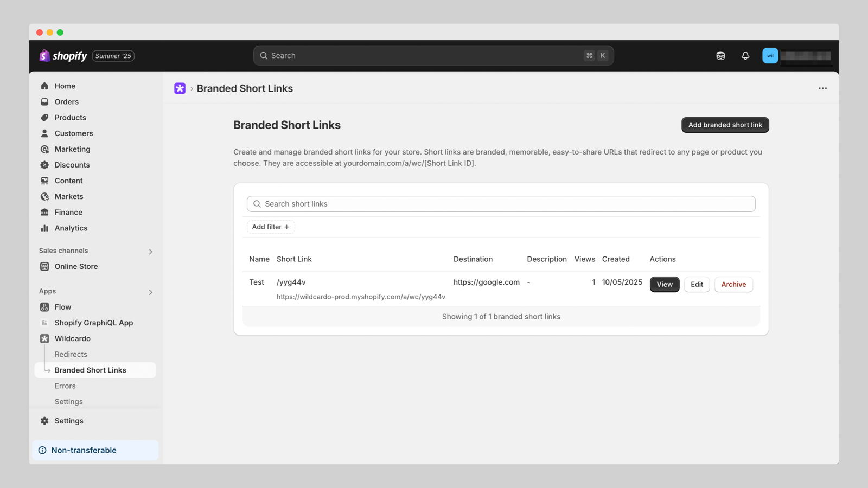This screenshot has width=868, height=488.
Task: Open the Marketing page label
Action: click(73, 149)
